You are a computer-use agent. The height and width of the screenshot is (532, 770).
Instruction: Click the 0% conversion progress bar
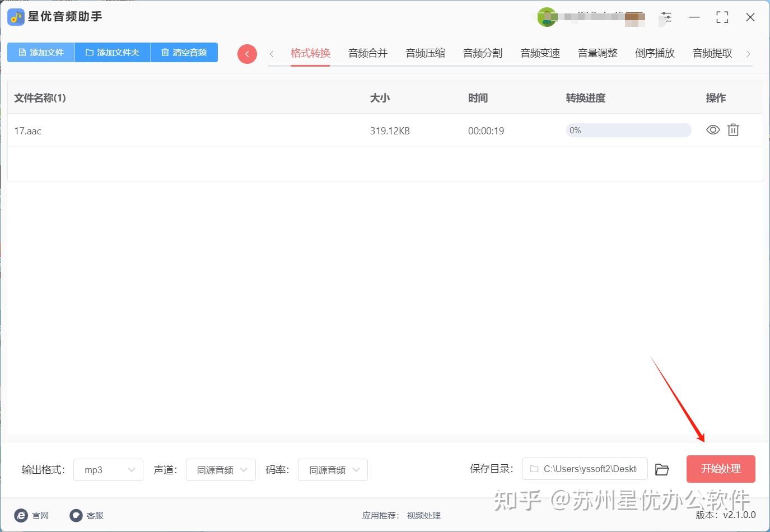pyautogui.click(x=628, y=130)
